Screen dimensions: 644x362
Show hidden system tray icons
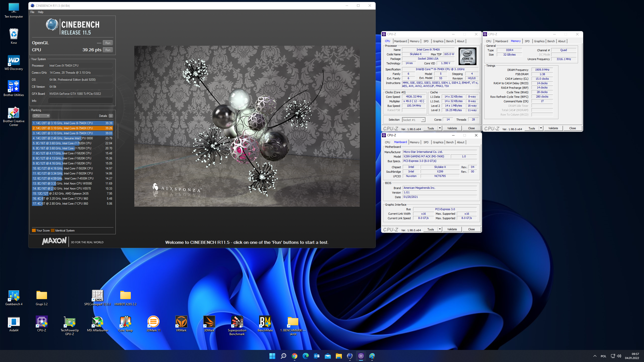(595, 356)
